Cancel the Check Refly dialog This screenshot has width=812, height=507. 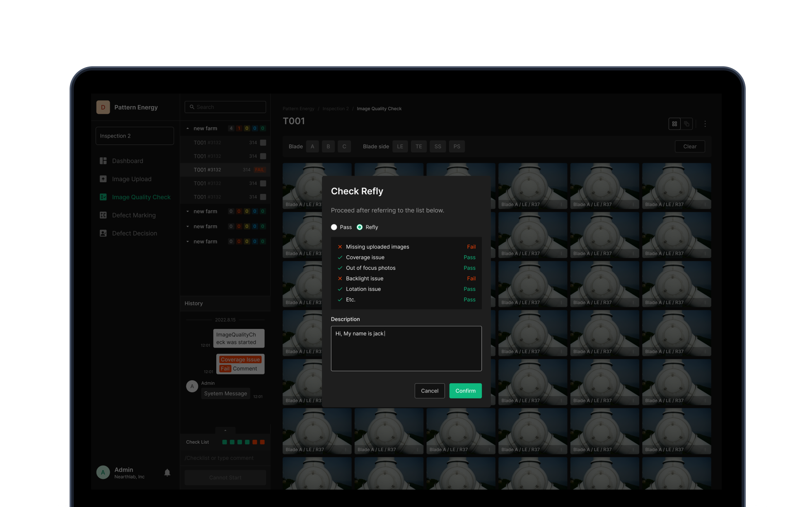coord(430,391)
